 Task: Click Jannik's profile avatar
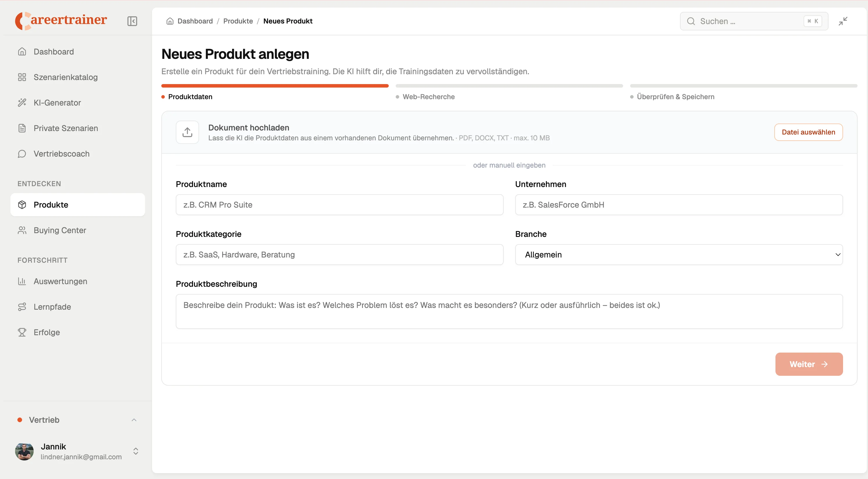tap(24, 451)
